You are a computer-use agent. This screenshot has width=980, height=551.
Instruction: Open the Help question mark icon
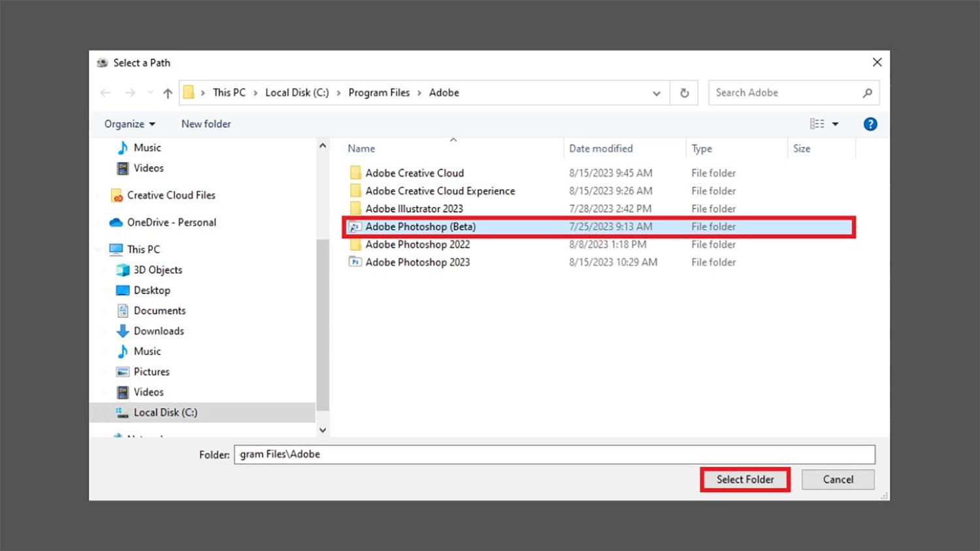870,124
